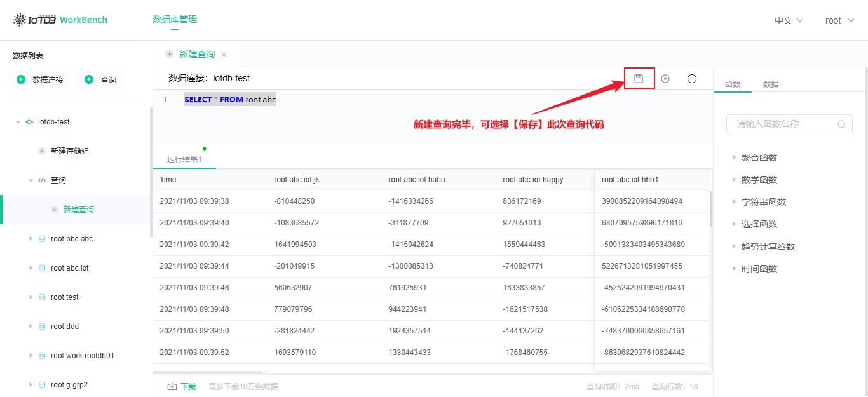Open the root user dropdown menu
Viewport: 868px width, 397px height.
pos(838,20)
